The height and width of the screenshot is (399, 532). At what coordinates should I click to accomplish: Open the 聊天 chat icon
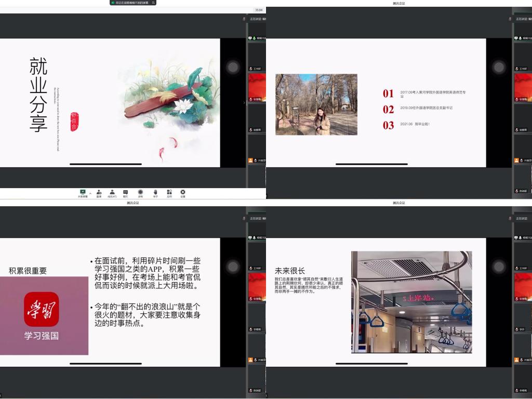click(126, 192)
